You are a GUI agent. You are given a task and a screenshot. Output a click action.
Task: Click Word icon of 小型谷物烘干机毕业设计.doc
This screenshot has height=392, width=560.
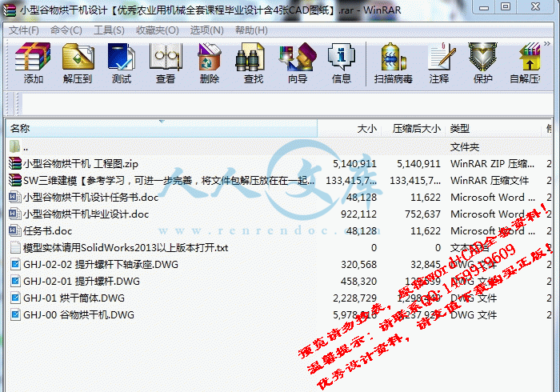[x=14, y=214]
